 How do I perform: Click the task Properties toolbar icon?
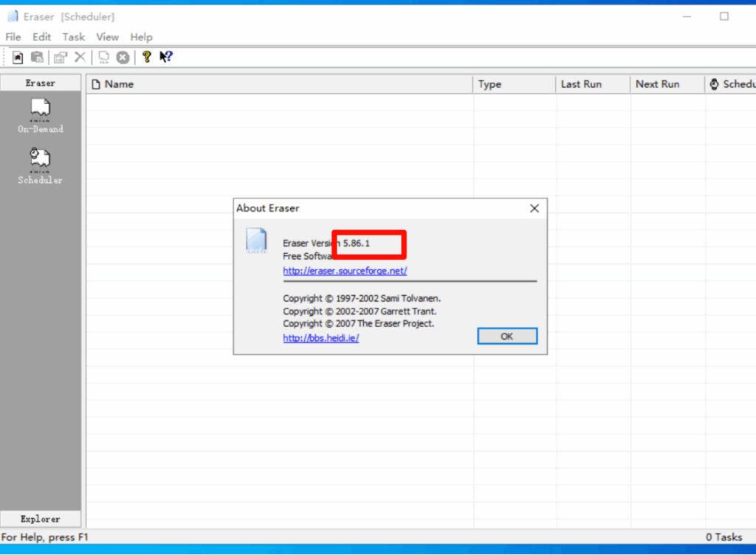pyautogui.click(x=61, y=57)
